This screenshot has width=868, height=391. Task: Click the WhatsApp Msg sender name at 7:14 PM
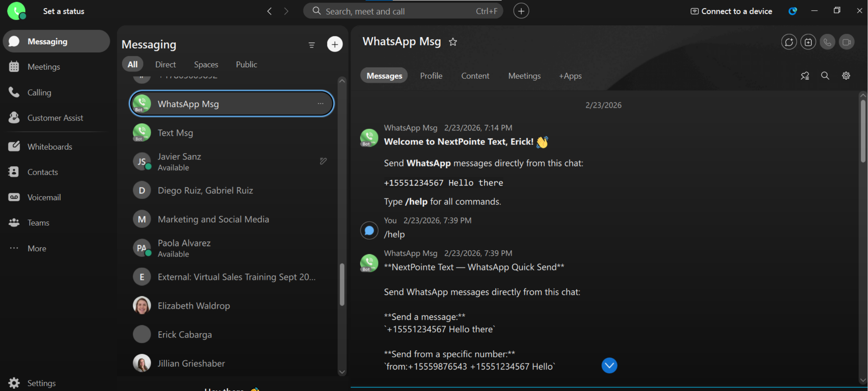[x=410, y=128]
